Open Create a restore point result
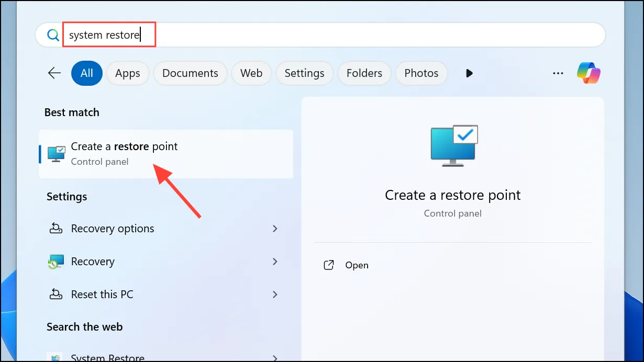This screenshot has height=362, width=644. pyautogui.click(x=166, y=154)
